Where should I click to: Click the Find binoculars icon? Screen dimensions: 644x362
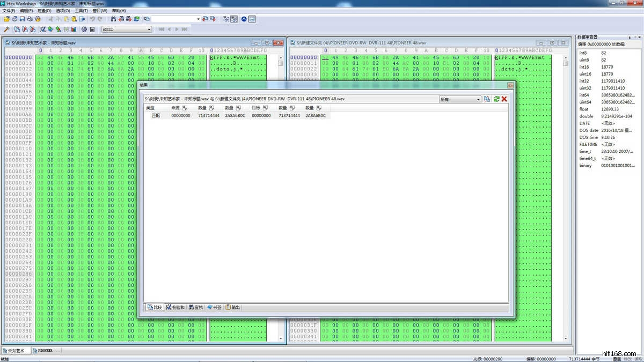point(113,19)
